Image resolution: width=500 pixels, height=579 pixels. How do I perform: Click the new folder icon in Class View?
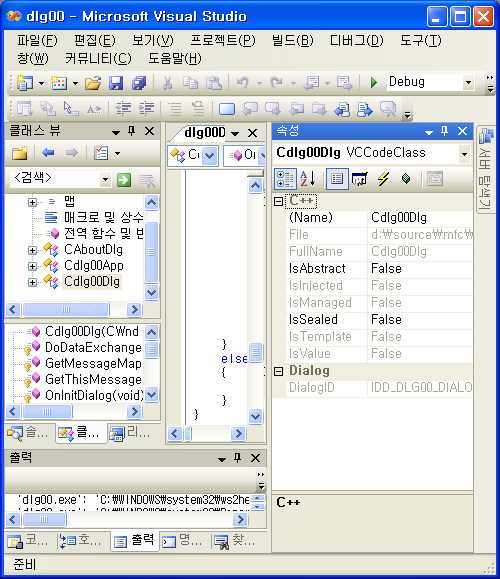(x=20, y=153)
